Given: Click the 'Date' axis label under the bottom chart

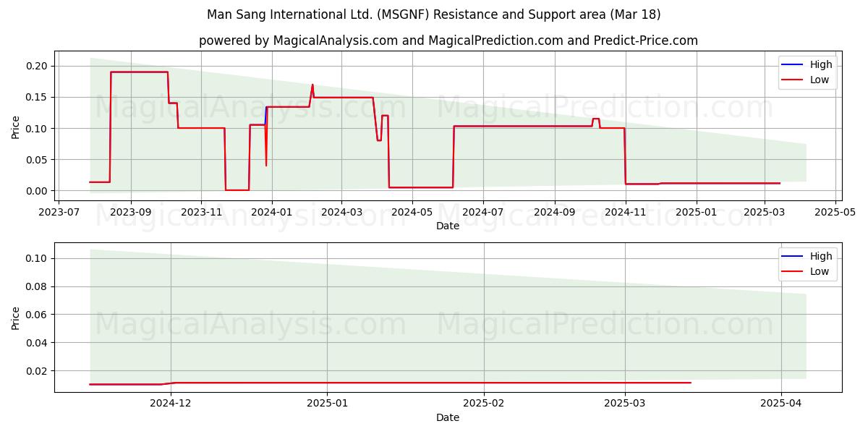Looking at the screenshot, I should tap(448, 417).
